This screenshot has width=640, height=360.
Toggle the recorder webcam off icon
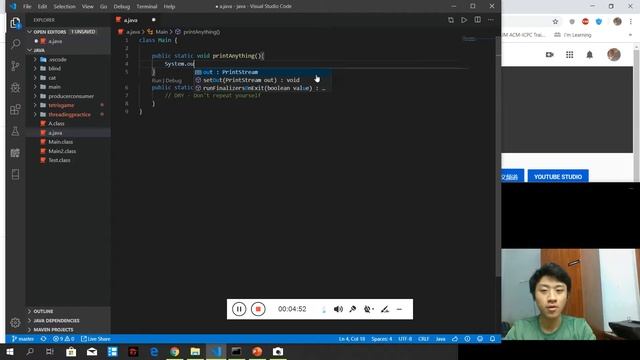368,309
